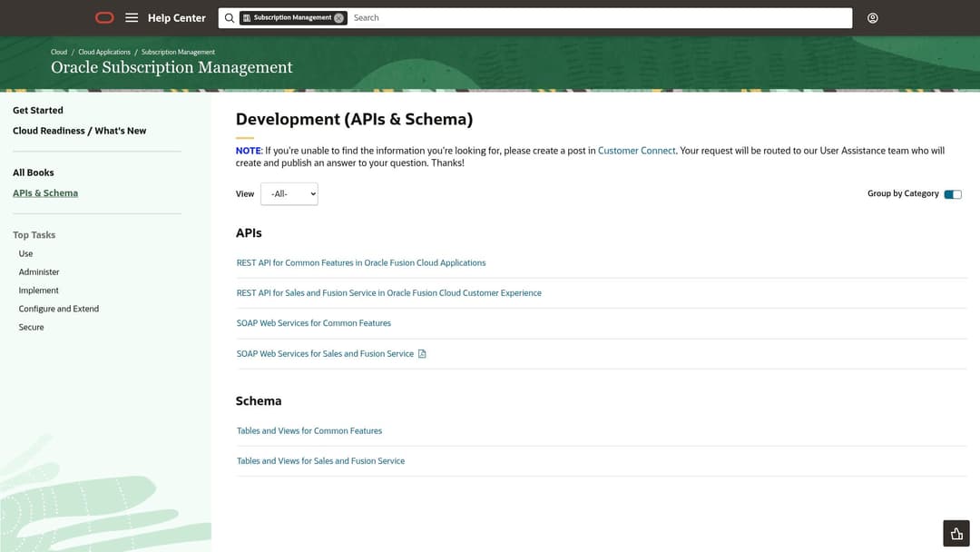Focus the Search input field

pos(600,18)
